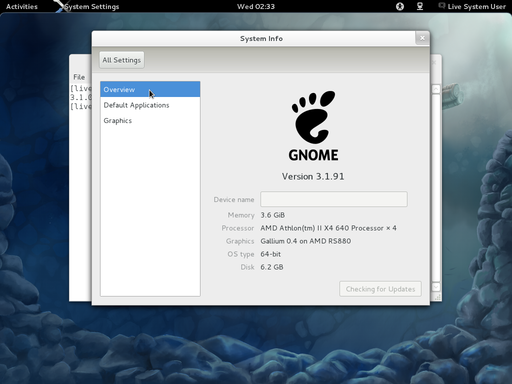Click the Device name input field
The width and height of the screenshot is (512, 384).
[x=334, y=199]
